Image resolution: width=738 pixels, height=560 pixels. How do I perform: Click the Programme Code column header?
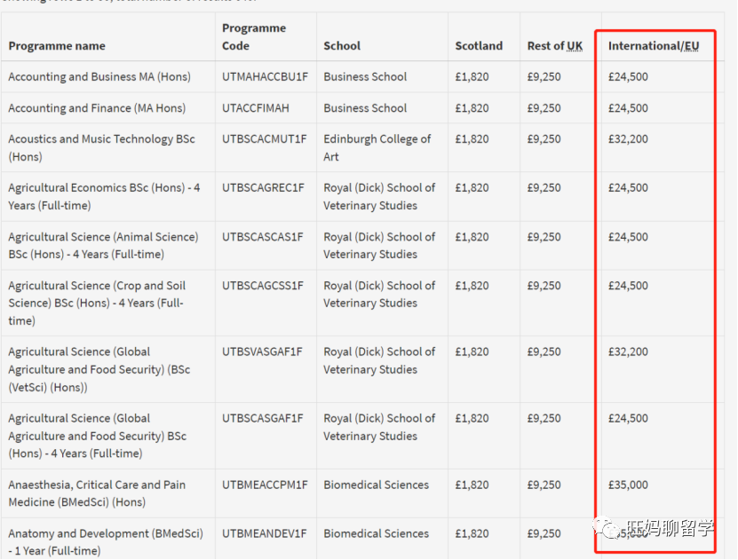click(254, 37)
